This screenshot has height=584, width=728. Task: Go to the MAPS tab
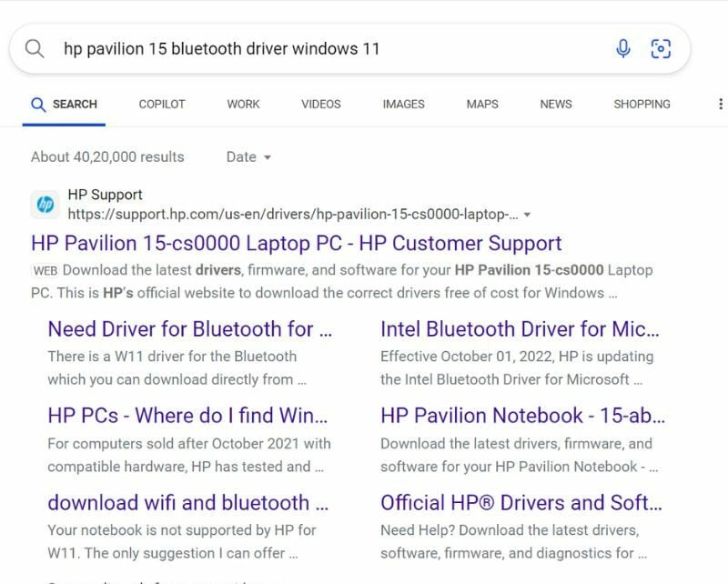[482, 104]
